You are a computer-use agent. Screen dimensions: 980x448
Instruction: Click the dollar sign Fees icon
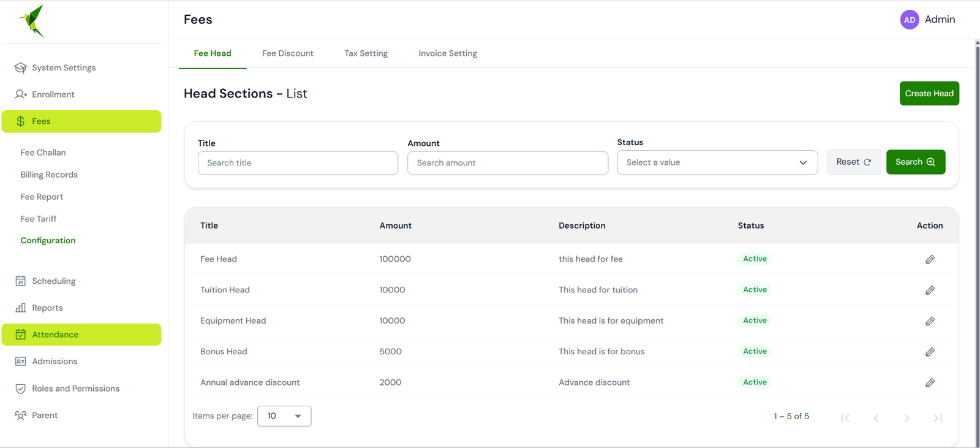pos(21,121)
